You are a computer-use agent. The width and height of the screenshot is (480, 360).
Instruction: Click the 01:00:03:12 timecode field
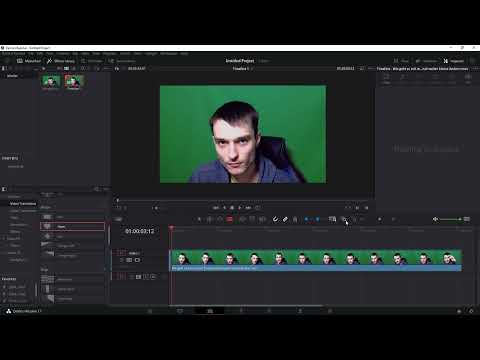(x=140, y=231)
